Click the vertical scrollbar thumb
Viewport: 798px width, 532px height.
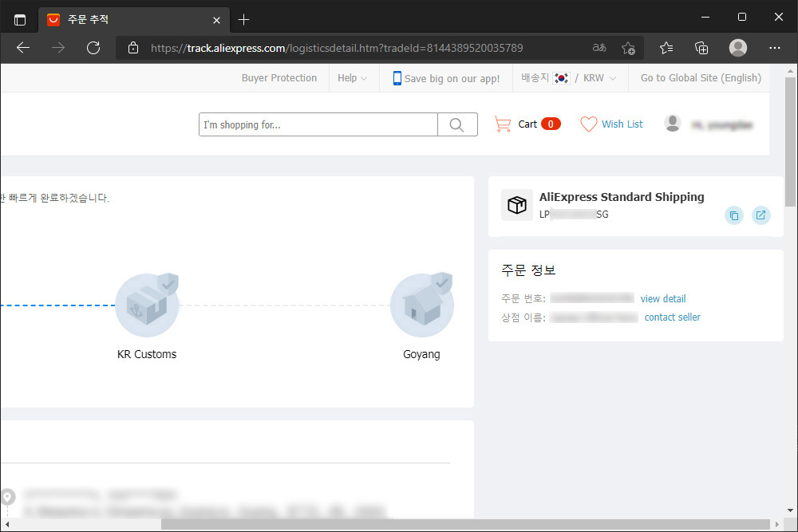pos(790,142)
